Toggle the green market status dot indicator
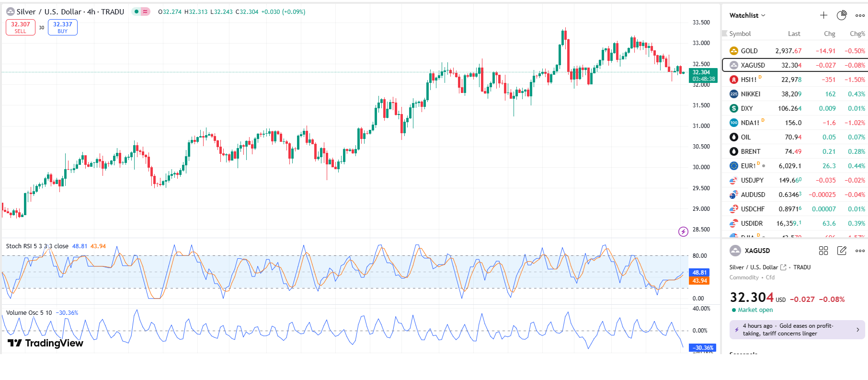 (137, 12)
